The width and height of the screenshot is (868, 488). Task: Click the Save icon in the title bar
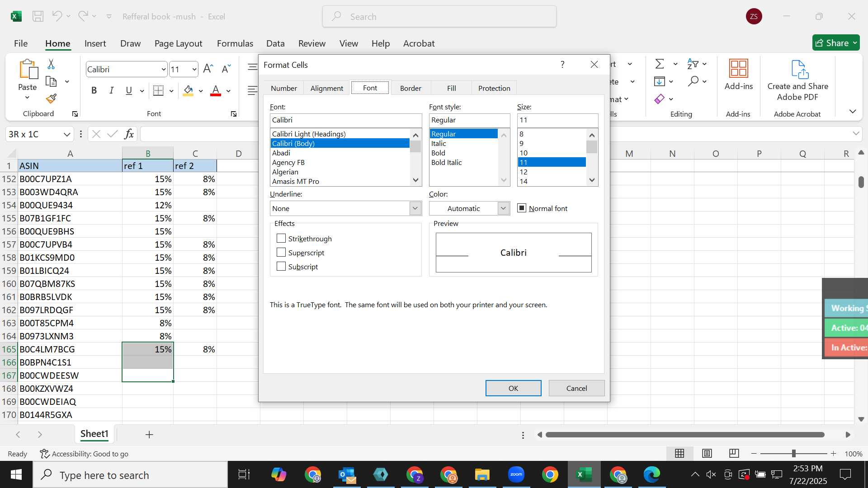coord(38,16)
